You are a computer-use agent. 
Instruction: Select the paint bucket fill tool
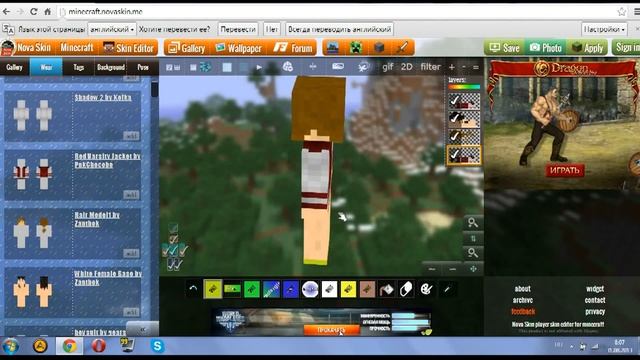point(387,289)
